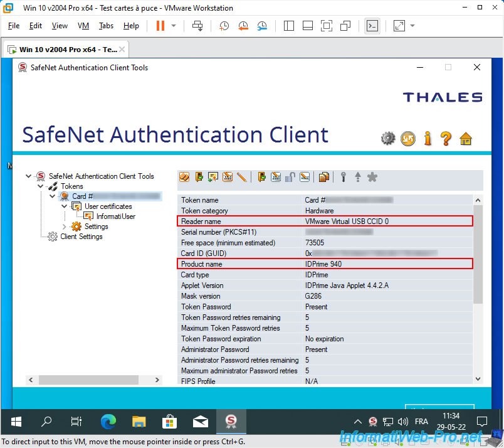Open File Explorer from the taskbar

coord(139,421)
